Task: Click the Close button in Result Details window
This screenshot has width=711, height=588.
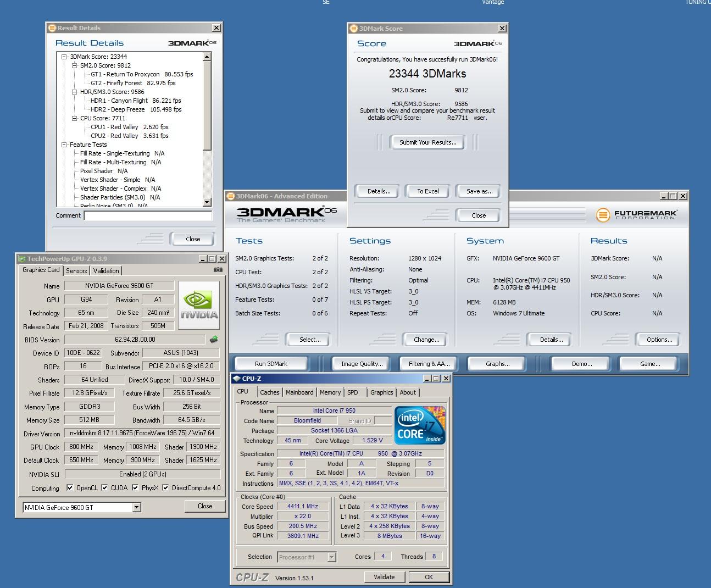Action: tap(193, 239)
